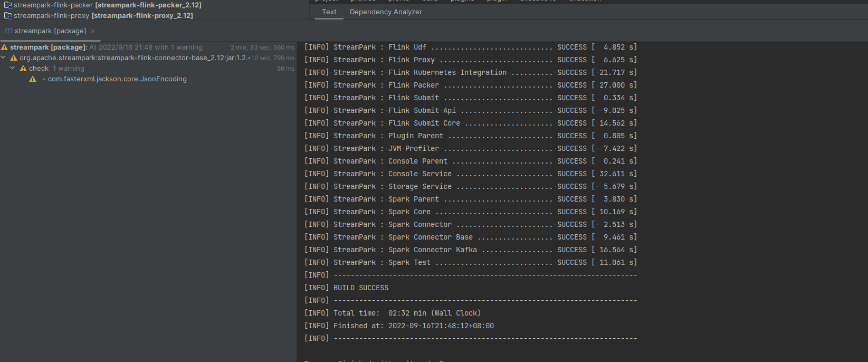Click the JVM Profiler log line
This screenshot has width=868, height=362.
click(471, 149)
